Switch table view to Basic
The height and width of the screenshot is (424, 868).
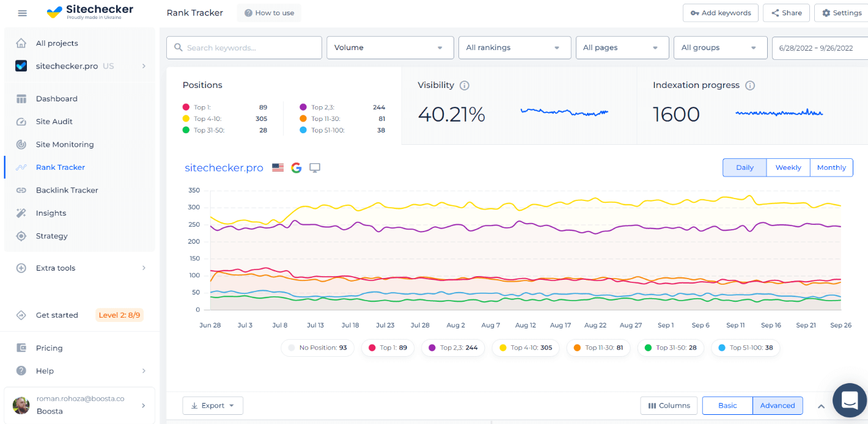point(727,406)
